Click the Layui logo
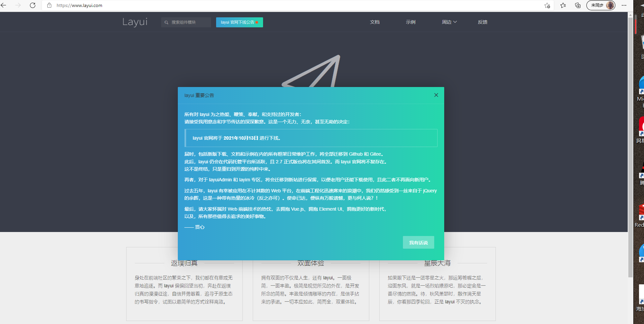The height and width of the screenshot is (324, 644). click(135, 22)
